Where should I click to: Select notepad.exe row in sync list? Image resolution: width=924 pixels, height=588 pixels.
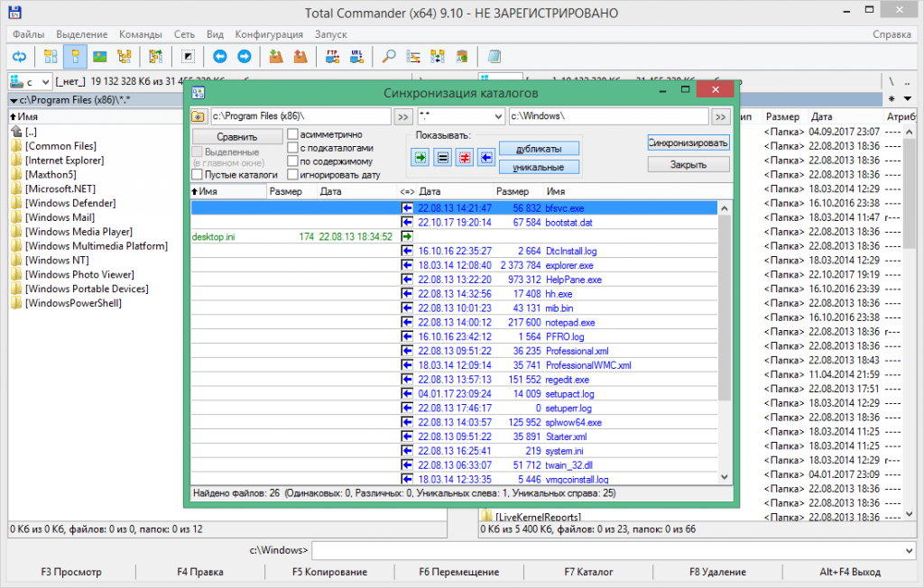(x=454, y=322)
